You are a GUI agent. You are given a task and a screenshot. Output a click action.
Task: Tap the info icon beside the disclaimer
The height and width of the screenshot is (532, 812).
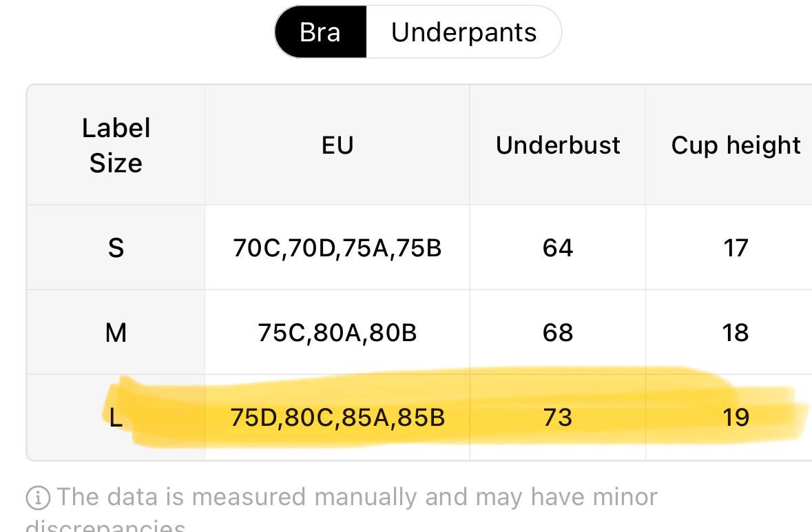coord(39,498)
